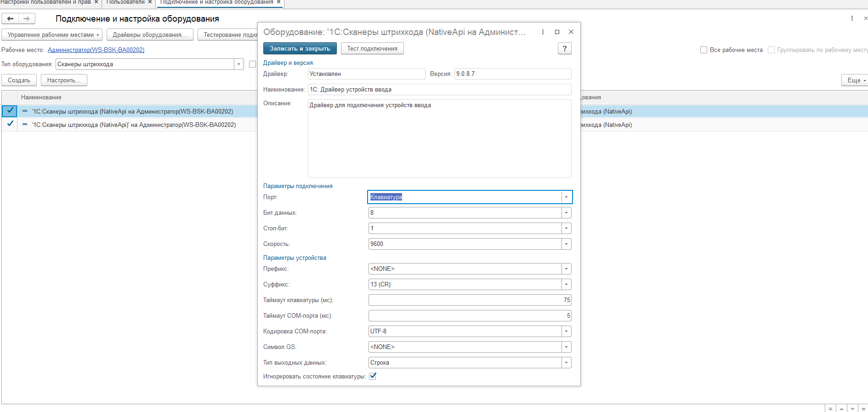Open the 'Порт' dropdown arrow

click(x=566, y=197)
